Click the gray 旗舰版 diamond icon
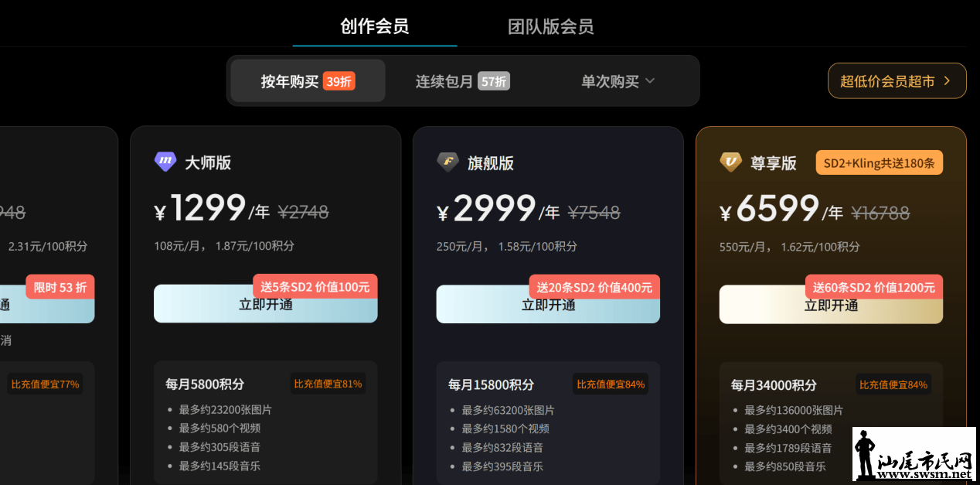Image resolution: width=980 pixels, height=485 pixels. 448,162
